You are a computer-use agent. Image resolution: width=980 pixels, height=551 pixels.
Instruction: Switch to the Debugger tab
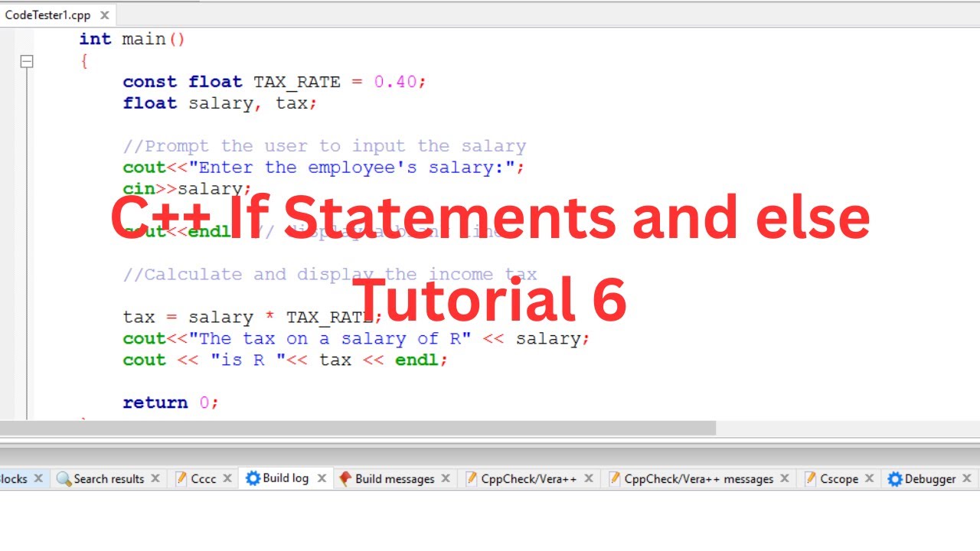929,479
